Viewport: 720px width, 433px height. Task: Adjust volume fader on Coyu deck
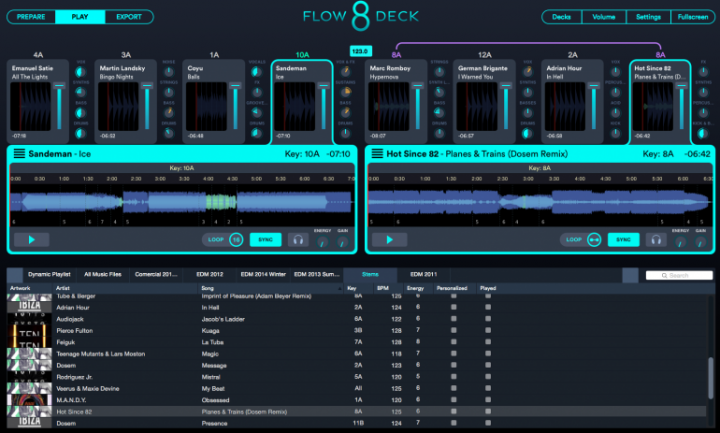coord(235,86)
